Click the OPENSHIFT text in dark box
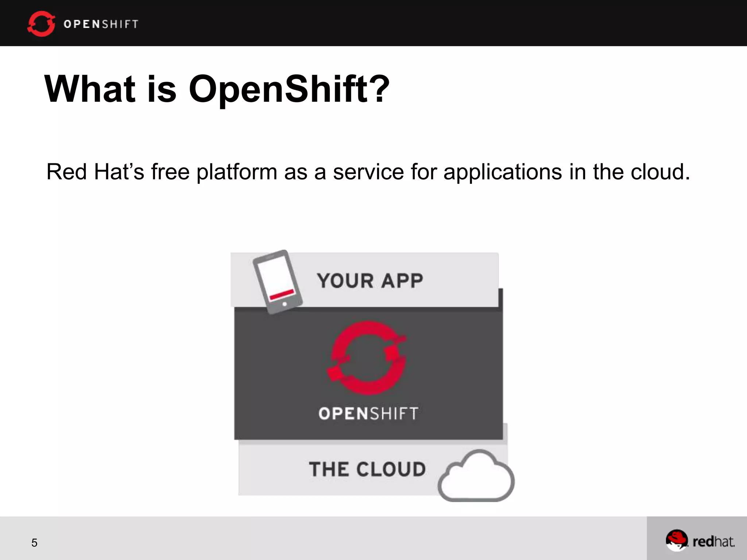 tap(368, 413)
